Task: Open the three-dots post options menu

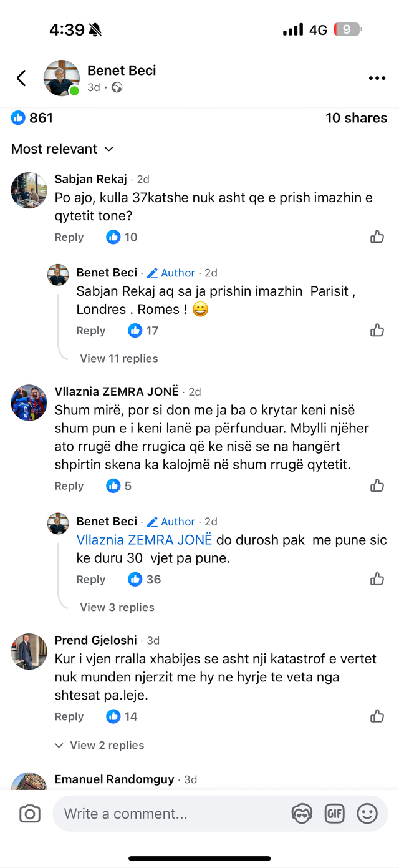Action: point(377,78)
